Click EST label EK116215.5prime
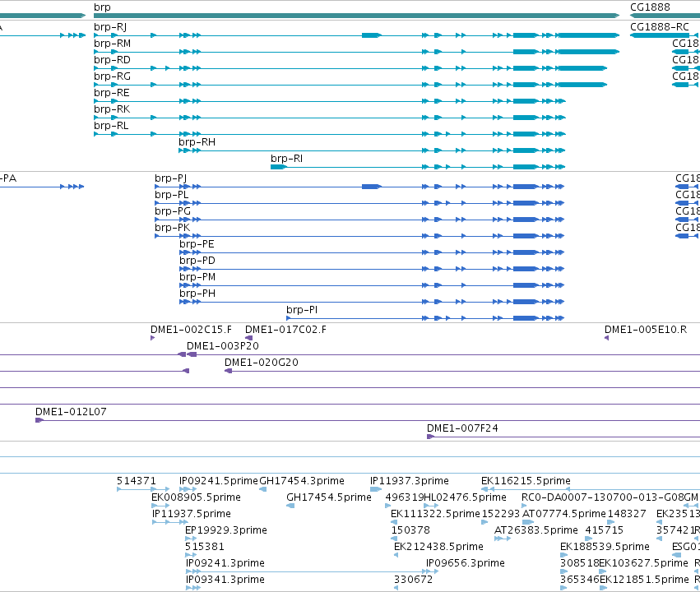 coord(526,481)
